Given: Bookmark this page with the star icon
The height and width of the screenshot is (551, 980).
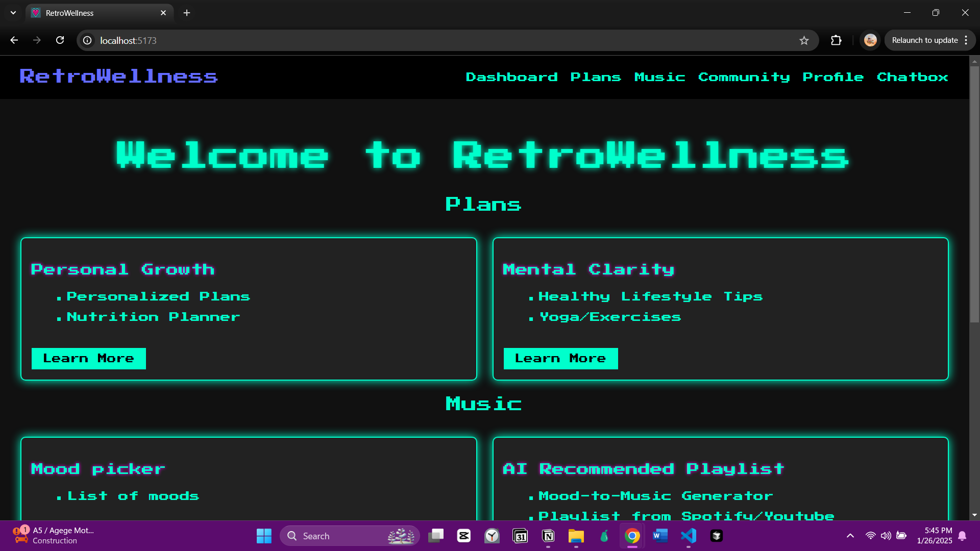Looking at the screenshot, I should click(x=804, y=40).
